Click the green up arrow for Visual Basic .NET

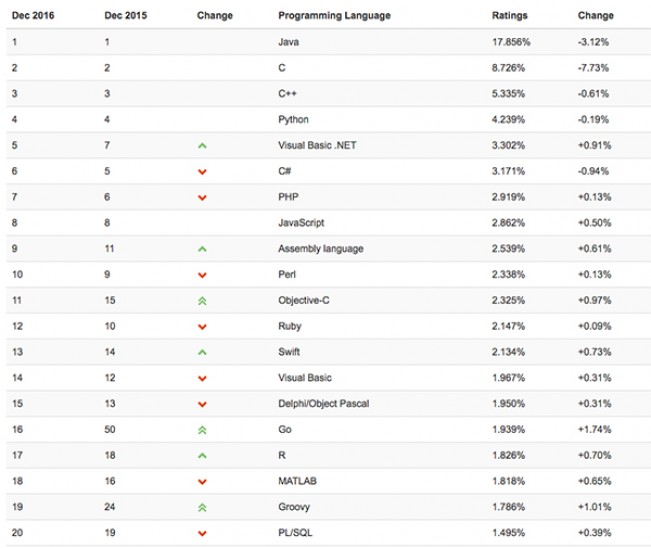click(203, 146)
